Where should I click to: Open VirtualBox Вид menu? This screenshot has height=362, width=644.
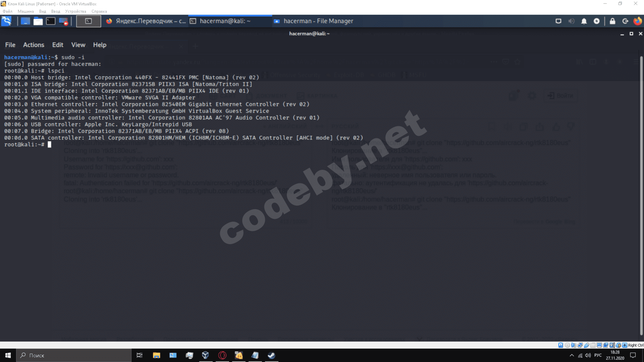43,11
